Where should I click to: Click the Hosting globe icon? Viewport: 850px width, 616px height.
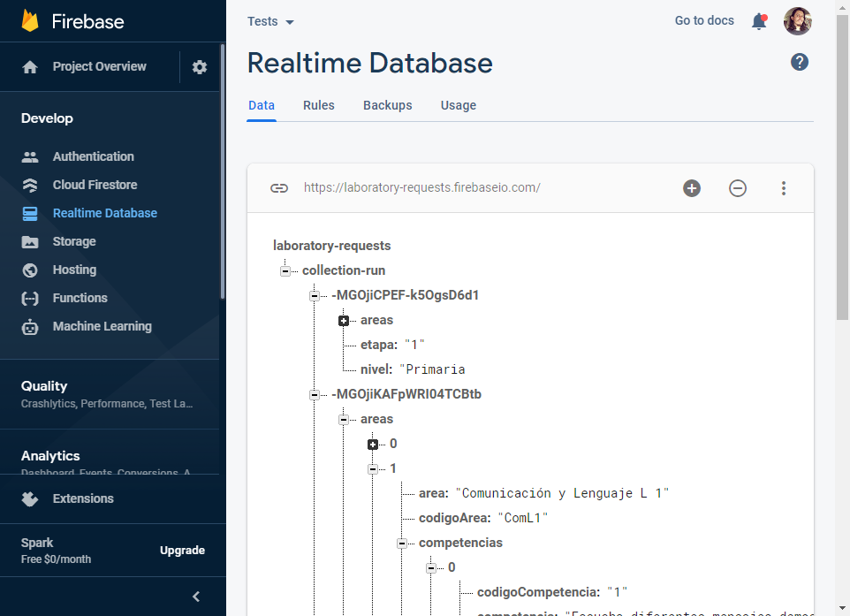coord(30,270)
